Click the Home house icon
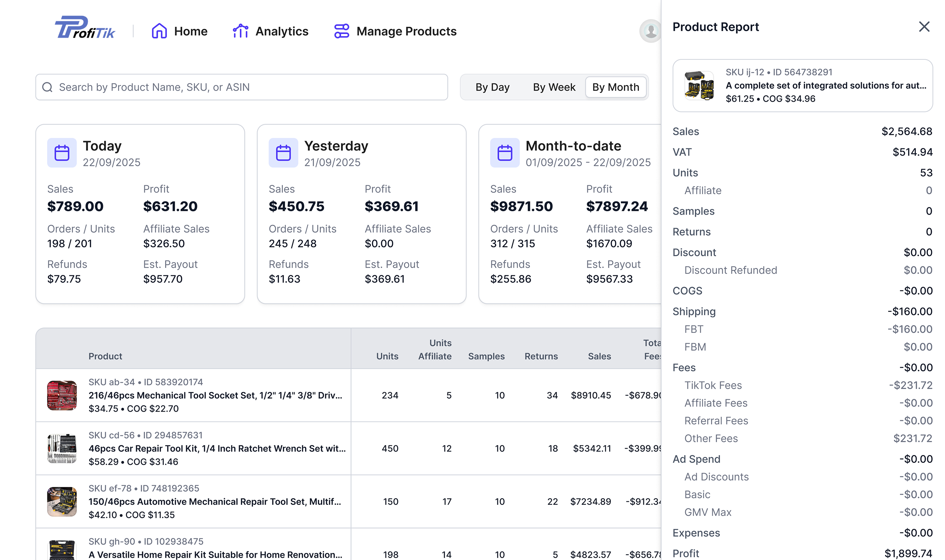Screen dimensions: 945x560 click(159, 31)
